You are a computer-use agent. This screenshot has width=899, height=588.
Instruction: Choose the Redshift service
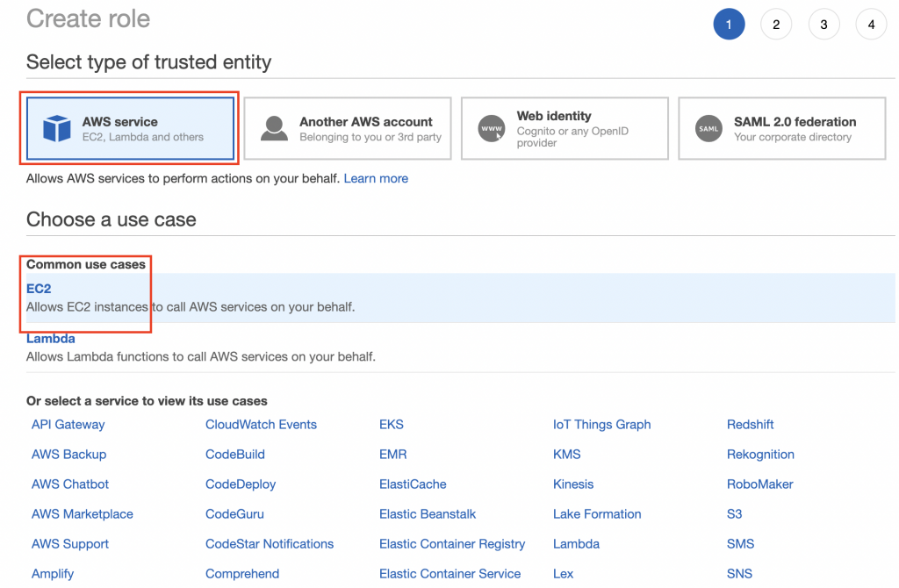(x=751, y=425)
